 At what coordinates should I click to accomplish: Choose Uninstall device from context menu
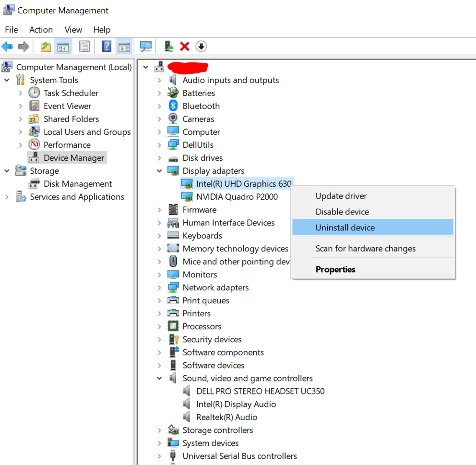345,227
